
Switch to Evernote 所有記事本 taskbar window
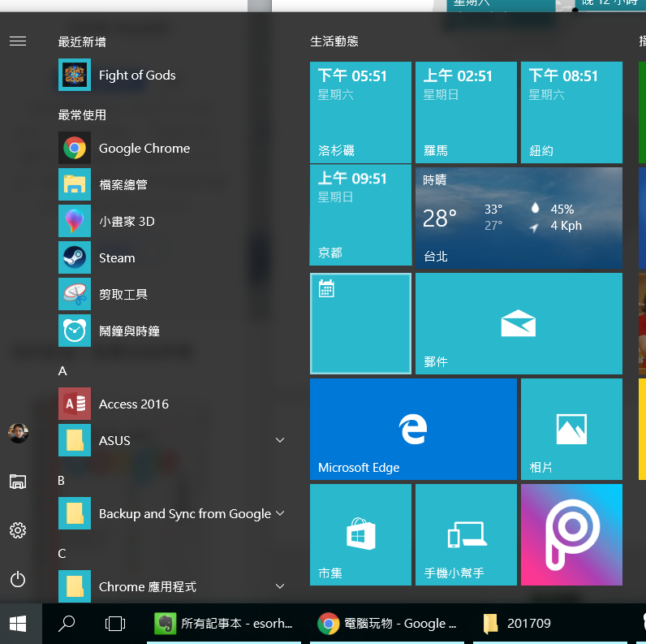point(224,624)
